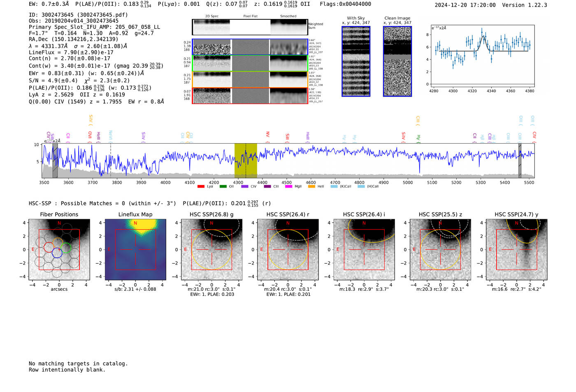Click the yellow highlighted band in the spectrum
Screen dimensions: 576x392
pyautogui.click(x=246, y=160)
